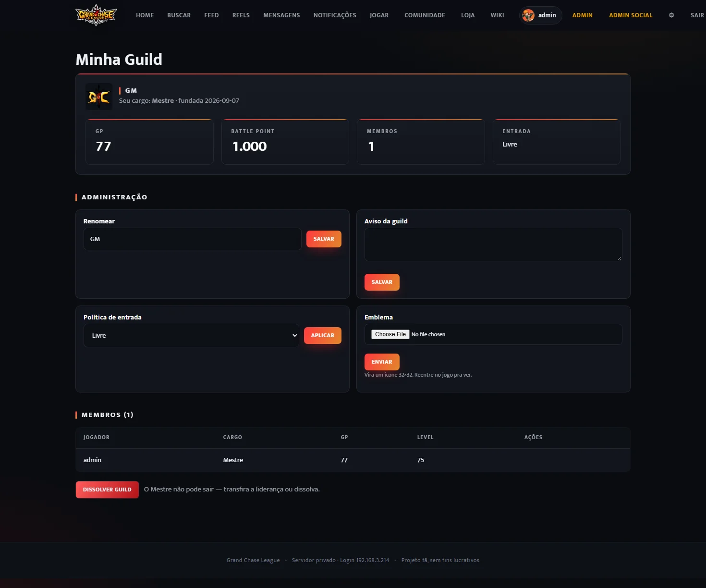
Task: Open the HOME menu item
Action: point(145,15)
